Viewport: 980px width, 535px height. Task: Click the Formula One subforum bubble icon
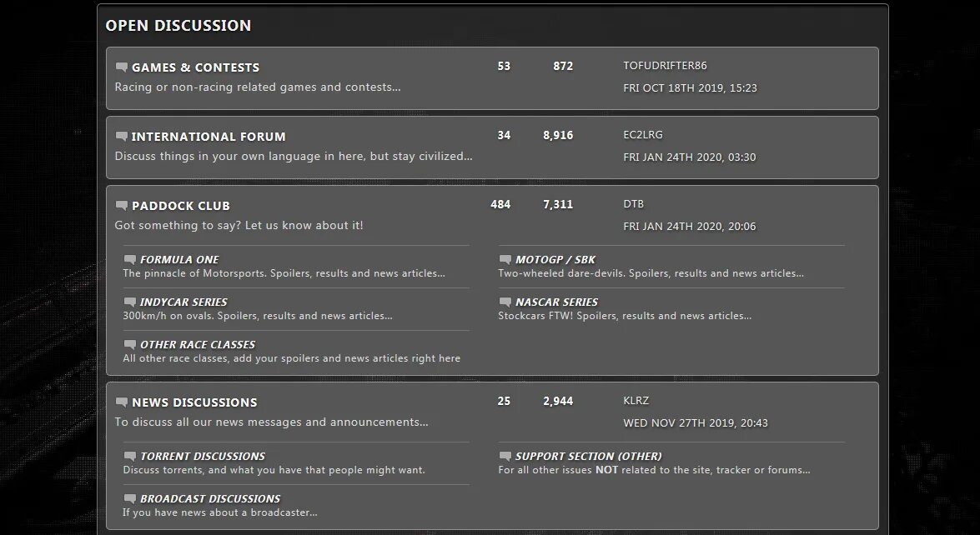[x=130, y=260]
